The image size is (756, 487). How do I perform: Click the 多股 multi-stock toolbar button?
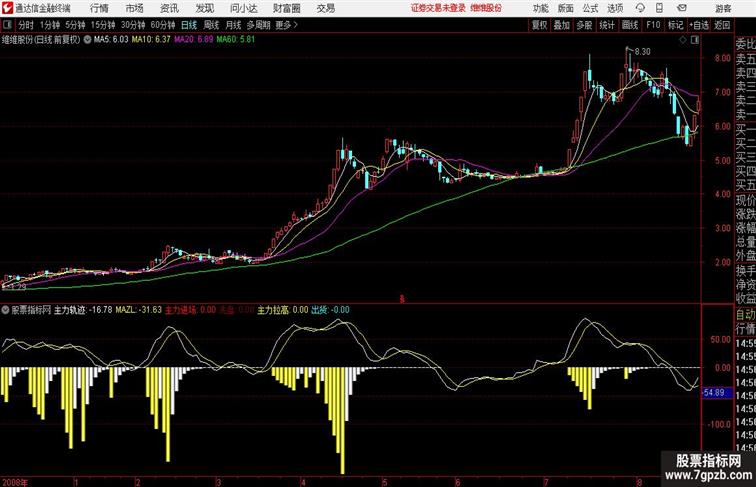[584, 25]
